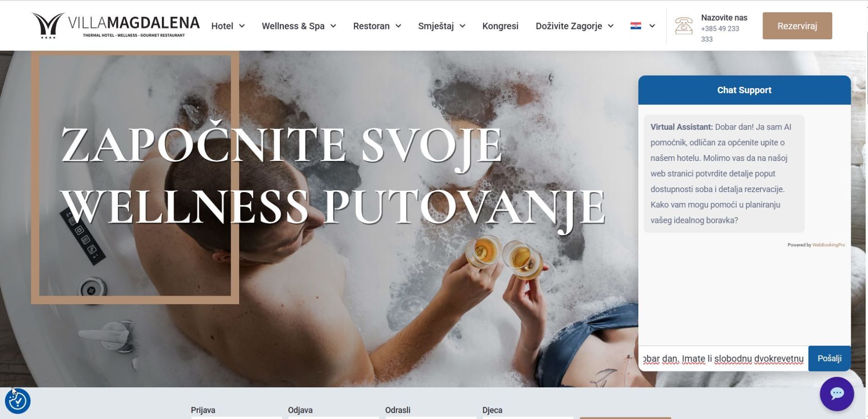Send chat message with Pošalji

coord(829,358)
